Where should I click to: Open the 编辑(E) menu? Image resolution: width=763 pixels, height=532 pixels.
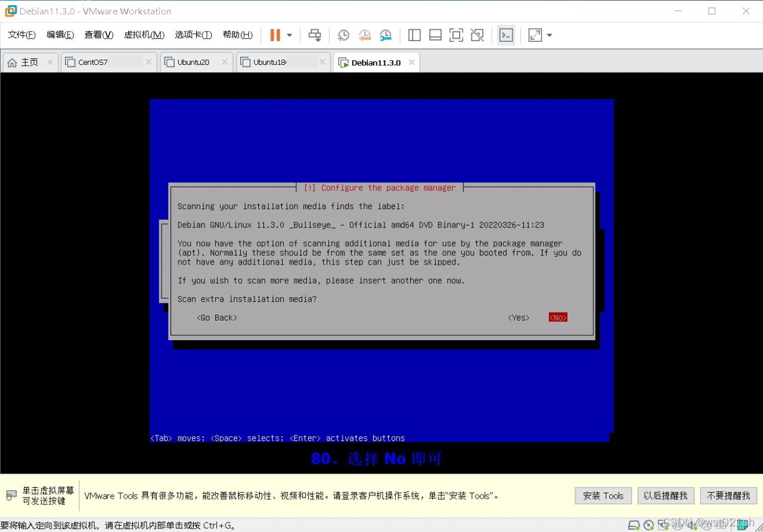tap(60, 35)
